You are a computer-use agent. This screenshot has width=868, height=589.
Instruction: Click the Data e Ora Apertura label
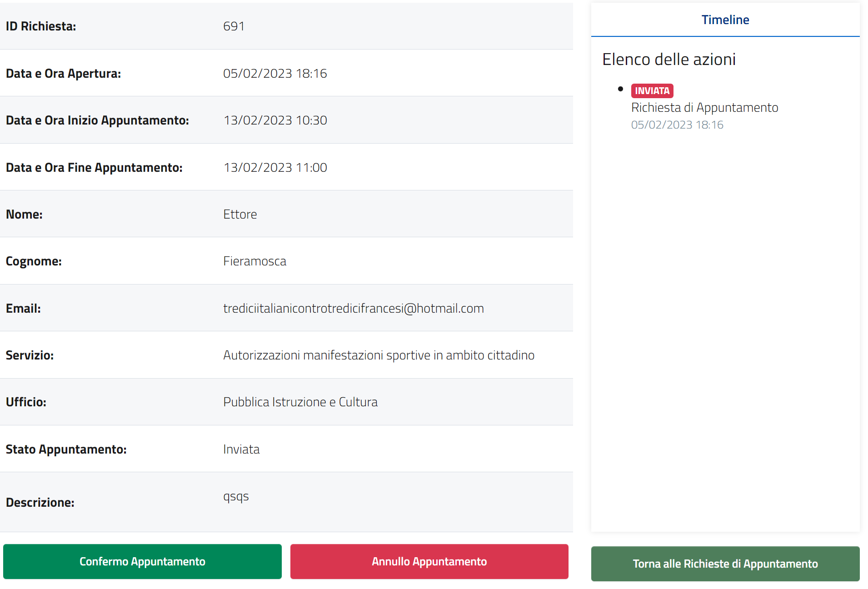pos(63,74)
